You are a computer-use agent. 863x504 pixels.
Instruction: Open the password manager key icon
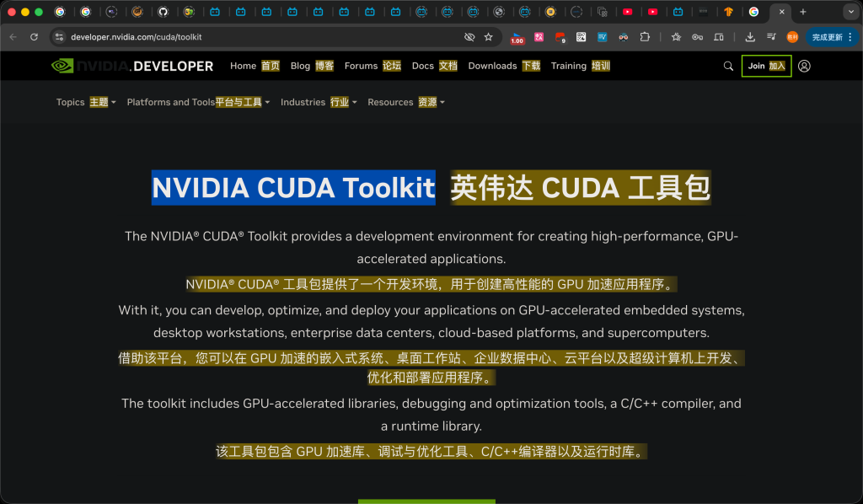tap(697, 37)
